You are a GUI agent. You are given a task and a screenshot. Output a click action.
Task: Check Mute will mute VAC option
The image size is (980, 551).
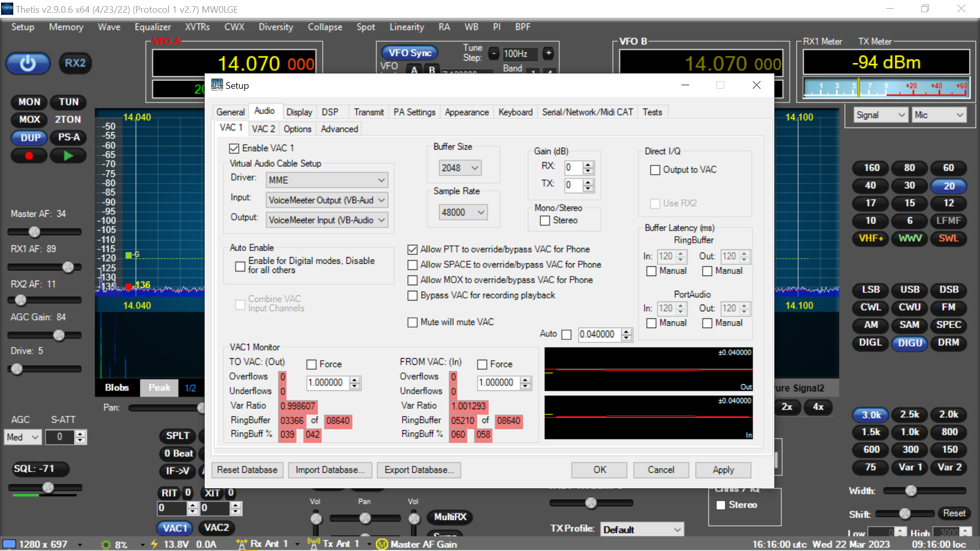tap(412, 322)
